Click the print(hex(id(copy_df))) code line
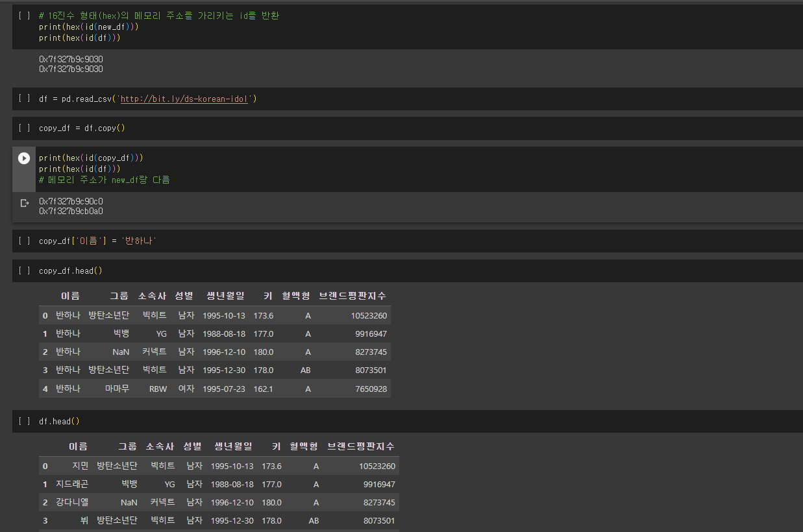803x532 pixels. (x=91, y=158)
